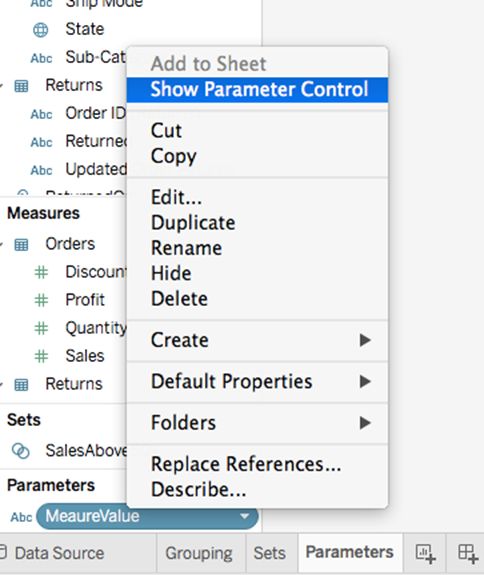Click the Returns table icon under dimensions
The image size is (484, 575).
[x=21, y=86]
